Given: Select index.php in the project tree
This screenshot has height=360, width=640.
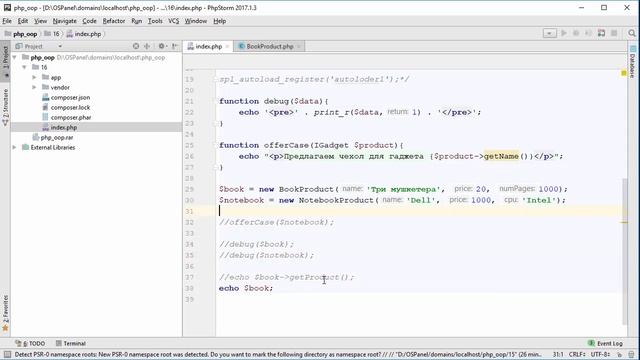Looking at the screenshot, I should click(x=64, y=127).
